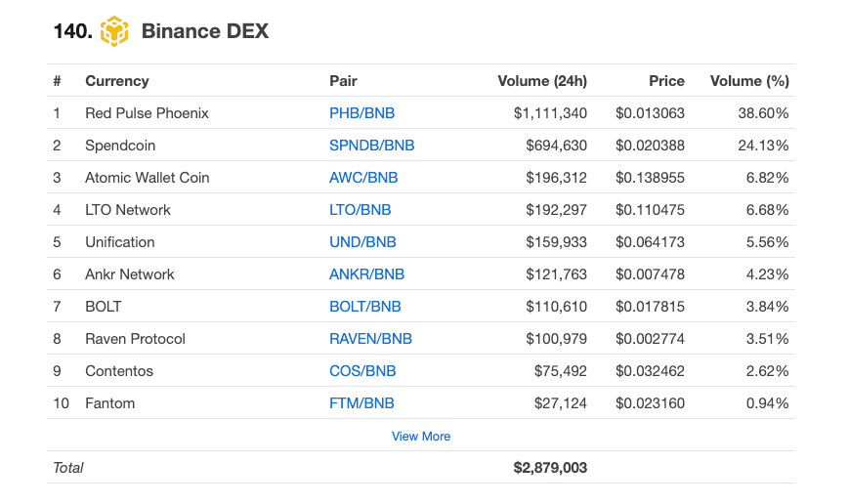Open the BOLT/BNB pair link

coord(365,307)
